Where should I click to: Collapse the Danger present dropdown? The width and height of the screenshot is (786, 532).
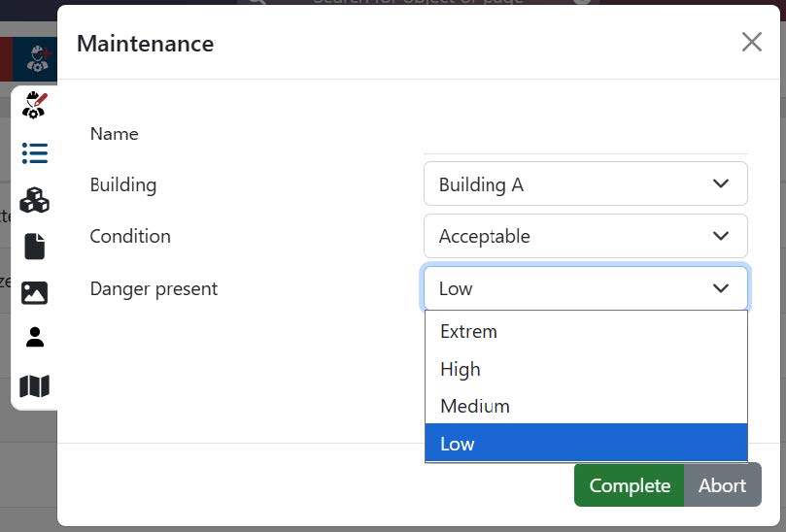(585, 288)
